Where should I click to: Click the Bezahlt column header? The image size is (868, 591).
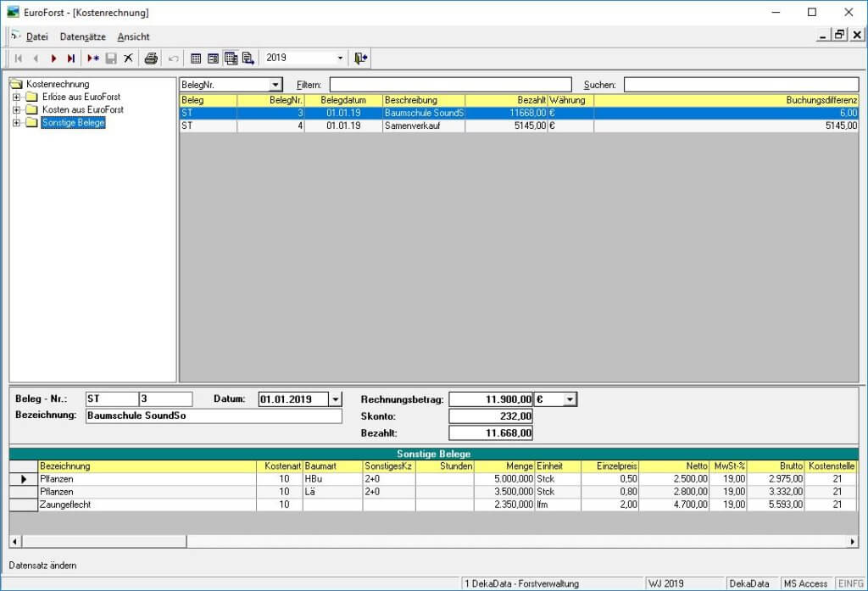click(506, 100)
